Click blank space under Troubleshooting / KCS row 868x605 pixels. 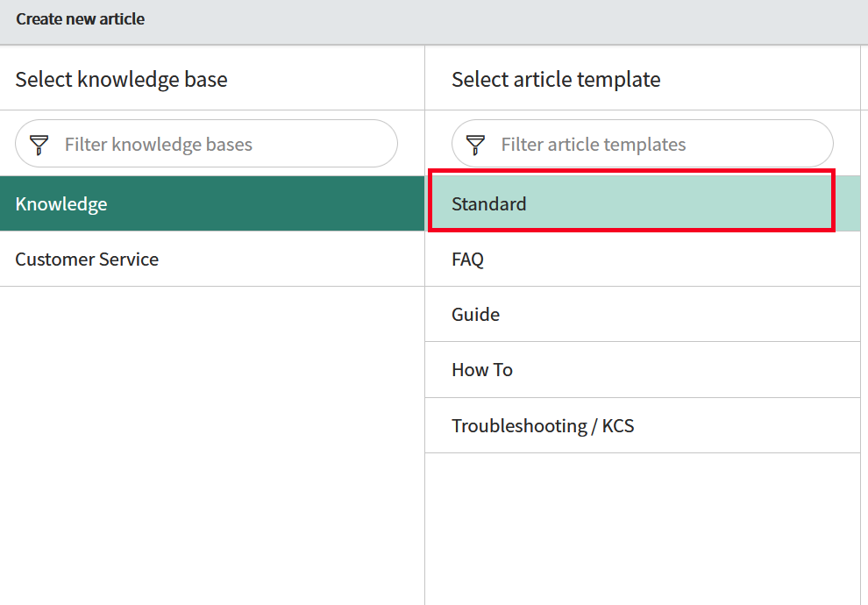click(643, 529)
